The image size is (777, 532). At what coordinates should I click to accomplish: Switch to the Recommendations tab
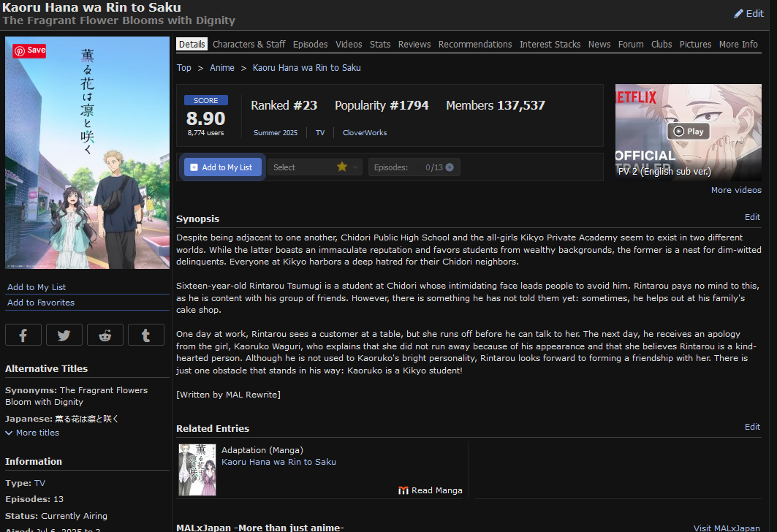point(474,44)
